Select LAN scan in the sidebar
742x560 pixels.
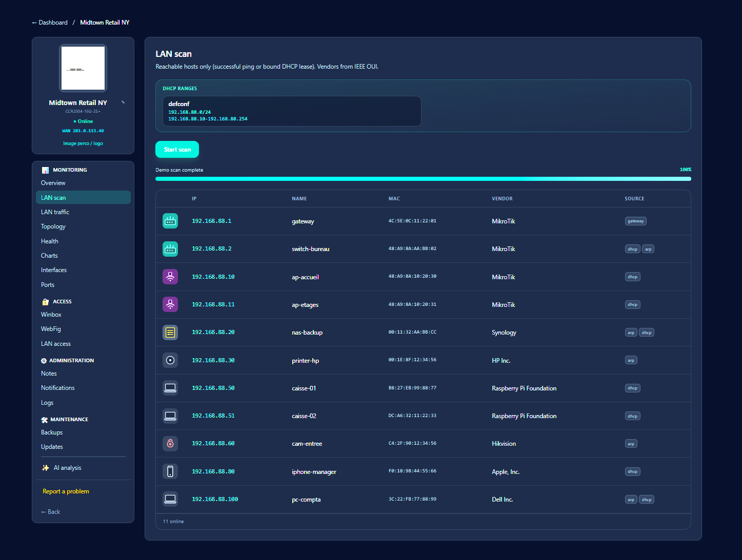tap(83, 197)
